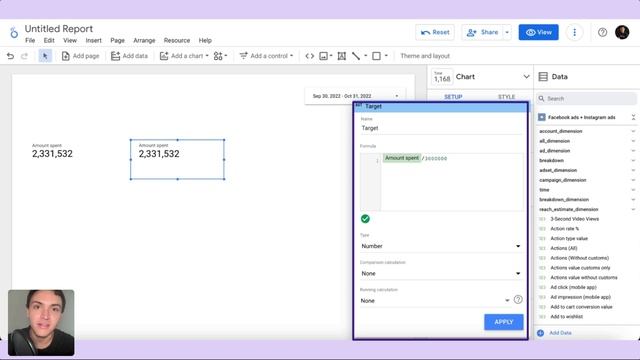Image resolution: width=640 pixels, height=360 pixels.
Task: Click the Running calculation help icon
Action: click(x=518, y=300)
